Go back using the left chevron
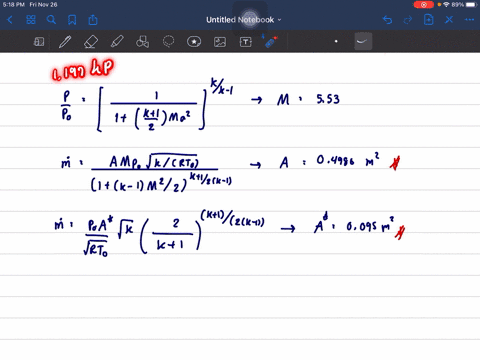Screen dimensions: 480x360 pos(10,20)
